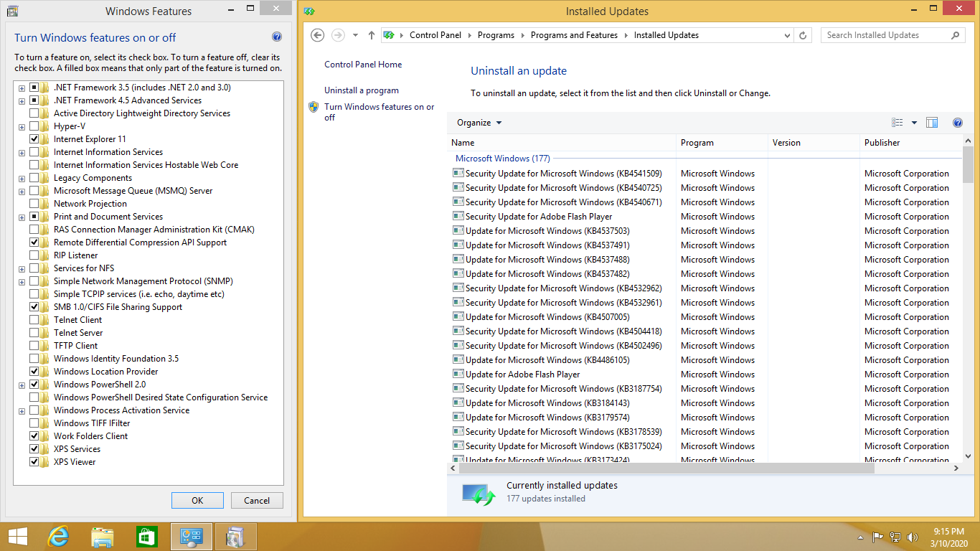Refresh the Installed Updates address bar
Image resolution: width=980 pixels, height=551 pixels.
pyautogui.click(x=804, y=35)
